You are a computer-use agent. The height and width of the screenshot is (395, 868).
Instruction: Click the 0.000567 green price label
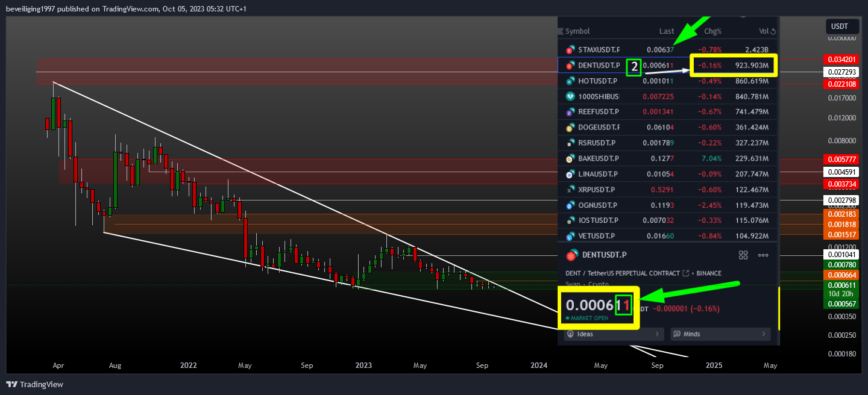(x=841, y=303)
